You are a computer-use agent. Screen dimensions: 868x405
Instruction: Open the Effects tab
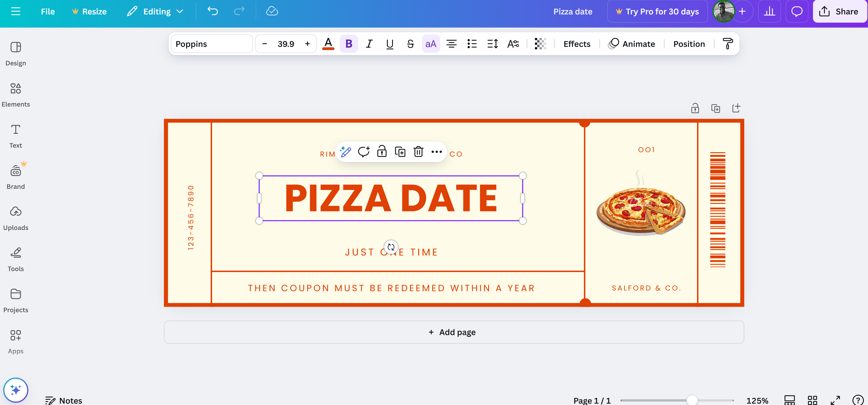click(576, 44)
